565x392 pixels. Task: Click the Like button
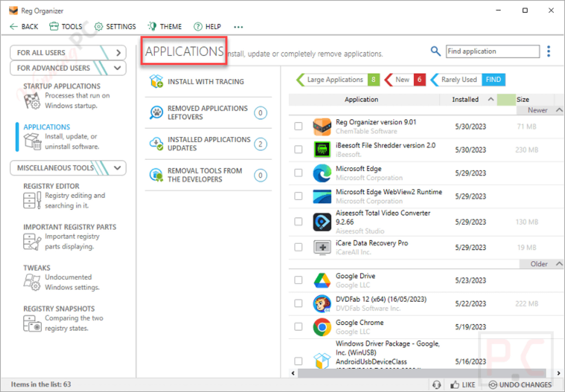(x=463, y=385)
